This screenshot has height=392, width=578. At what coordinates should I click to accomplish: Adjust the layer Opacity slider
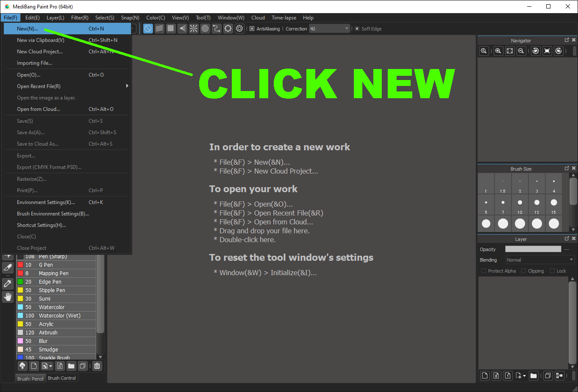pos(533,249)
